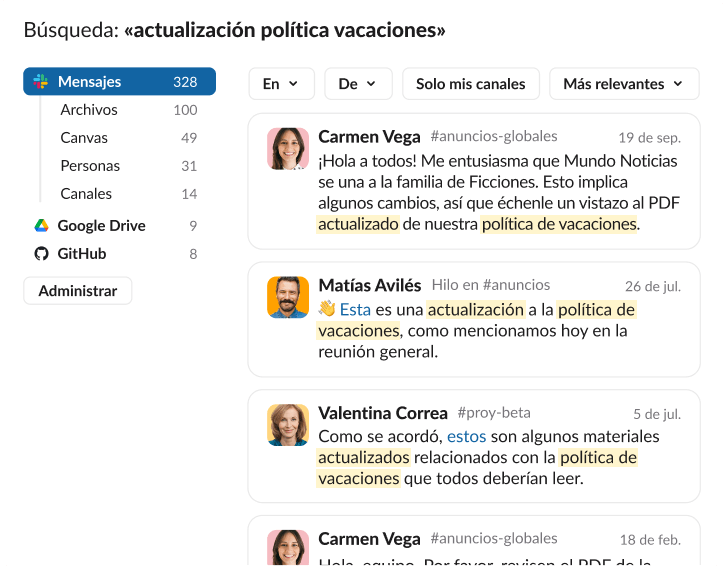Open the "En" channel filter dropdown
Screen dimensions: 723x566
pos(282,84)
